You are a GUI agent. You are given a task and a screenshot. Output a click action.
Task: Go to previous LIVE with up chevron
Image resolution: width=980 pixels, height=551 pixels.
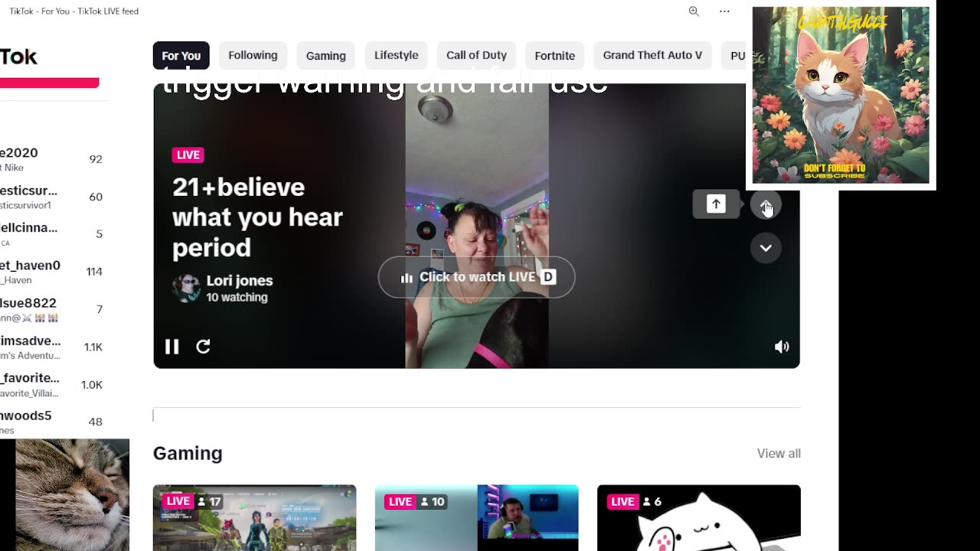766,204
